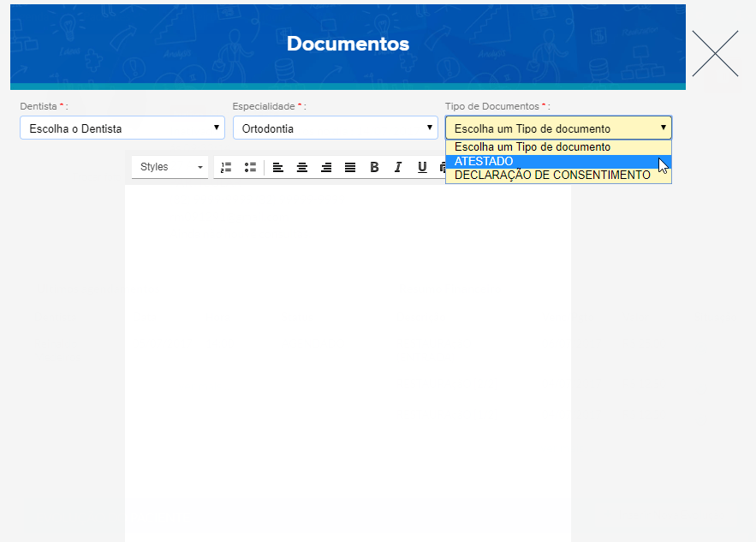Image resolution: width=756 pixels, height=542 pixels.
Task: Select the ATESTADO option
Action: 558,161
